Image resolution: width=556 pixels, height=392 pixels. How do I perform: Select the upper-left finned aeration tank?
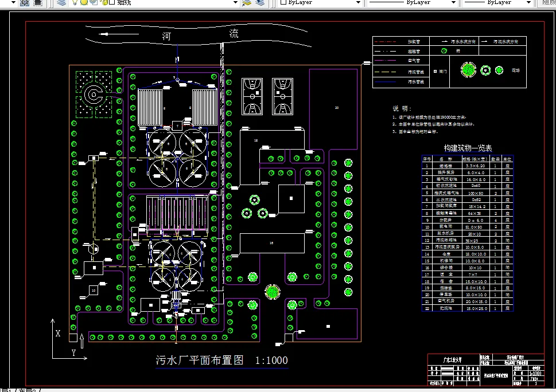click(150, 107)
